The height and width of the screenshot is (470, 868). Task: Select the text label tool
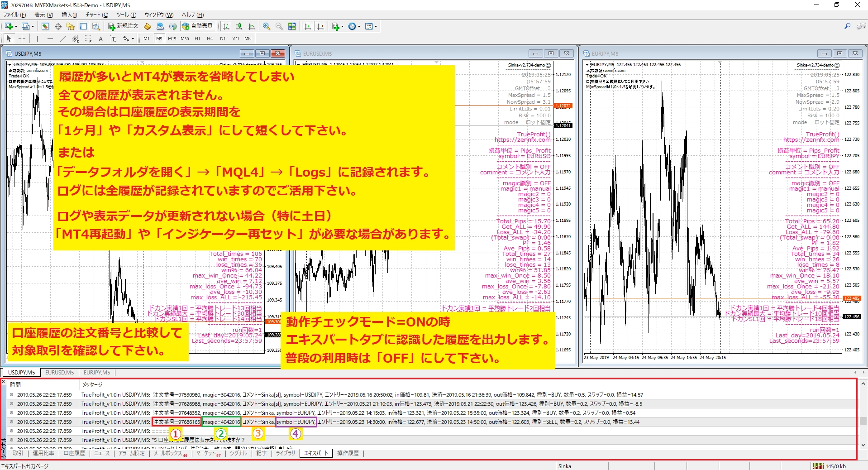tap(114, 38)
